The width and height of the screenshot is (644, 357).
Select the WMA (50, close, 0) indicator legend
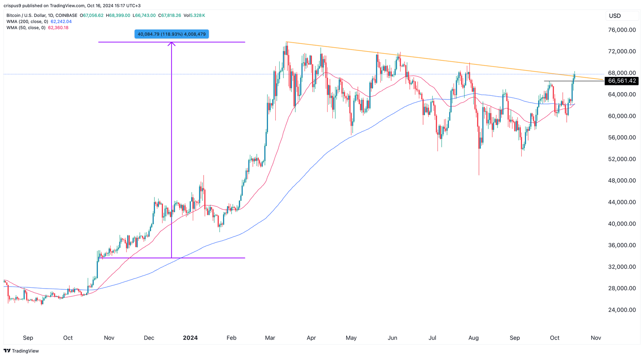tap(26, 28)
